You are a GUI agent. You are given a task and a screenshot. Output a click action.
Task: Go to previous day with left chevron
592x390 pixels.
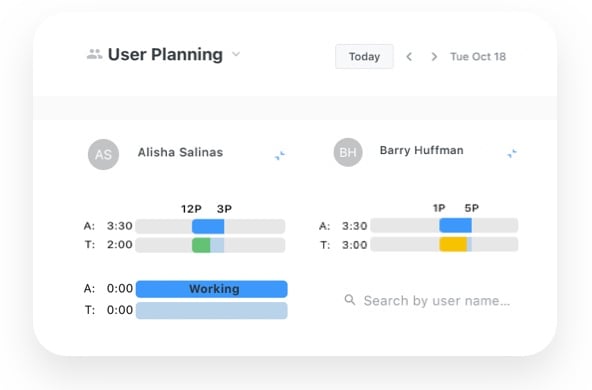point(409,57)
